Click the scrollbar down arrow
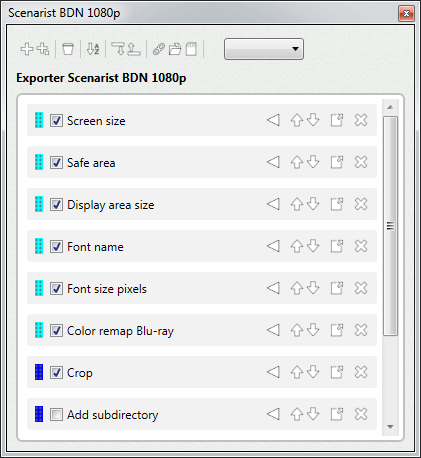421x458 pixels. click(x=390, y=427)
